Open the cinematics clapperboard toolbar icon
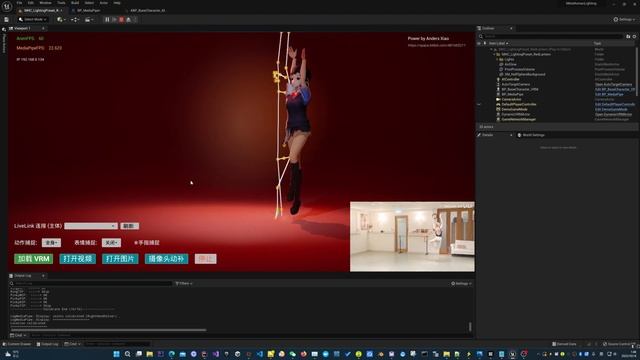The image size is (640, 360). (x=89, y=20)
